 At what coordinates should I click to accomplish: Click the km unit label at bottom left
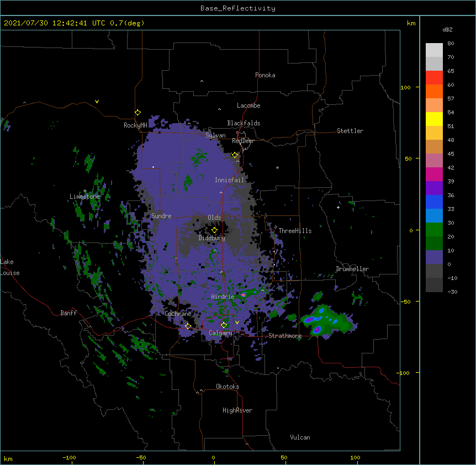pos(8,458)
